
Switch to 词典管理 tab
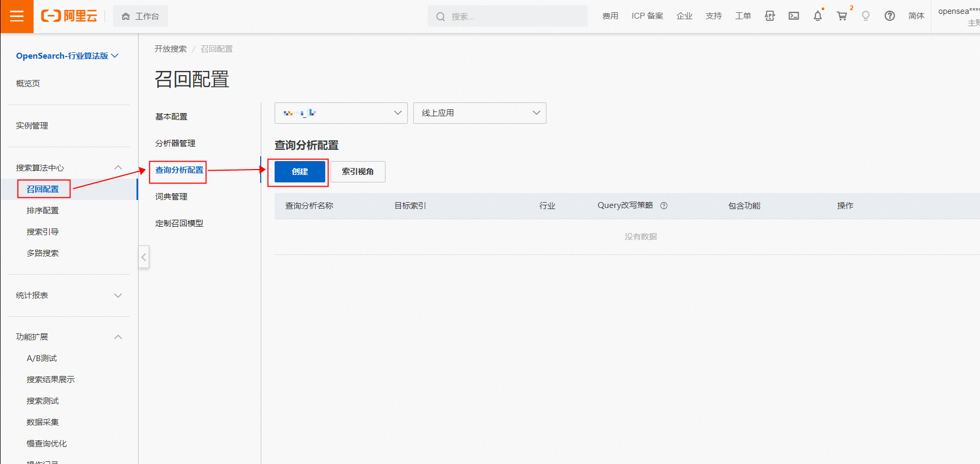click(171, 197)
